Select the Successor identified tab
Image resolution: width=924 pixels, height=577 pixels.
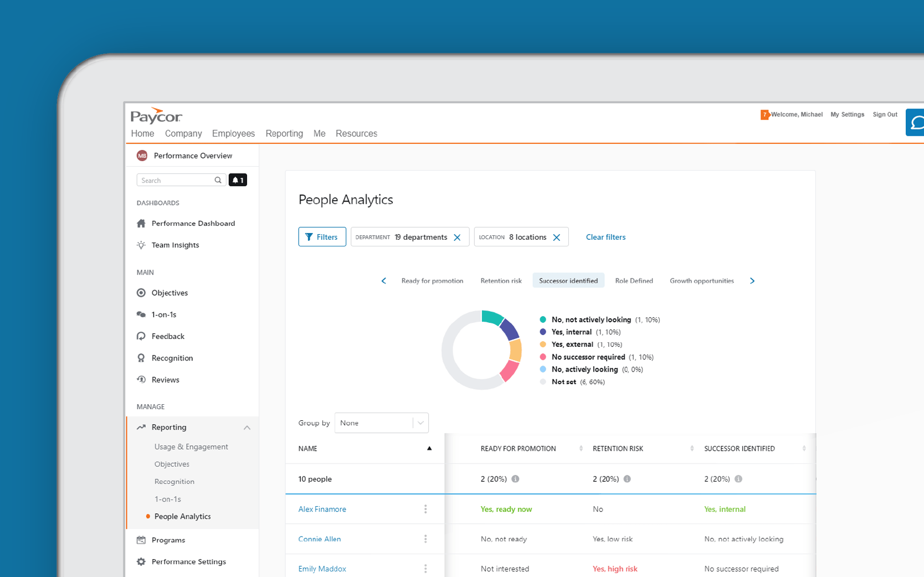pyautogui.click(x=568, y=281)
